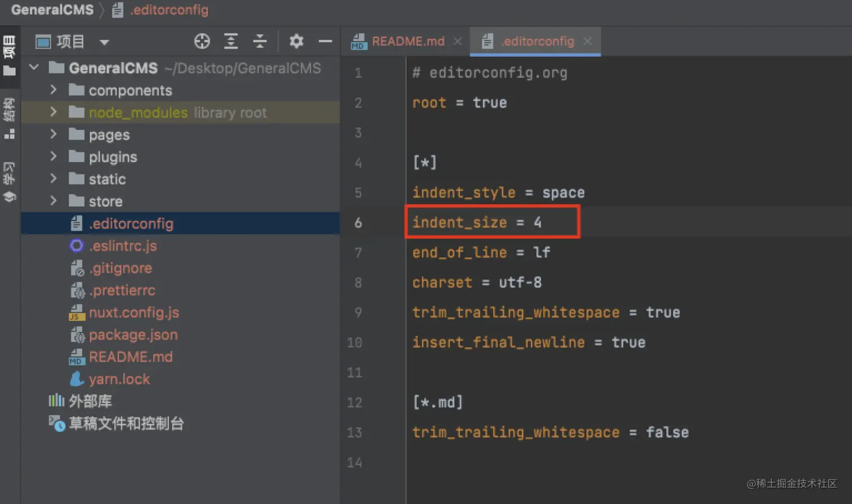852x504 pixels.
Task: Click on 'trim_trailing_whitespace = false' text
Action: pyautogui.click(x=551, y=432)
